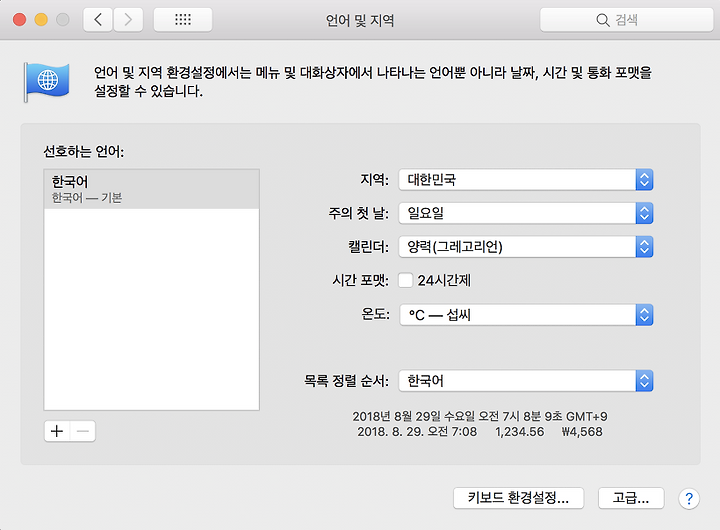The image size is (720, 530).
Task: Click the 언어 및 지역 window title
Action: (x=360, y=20)
